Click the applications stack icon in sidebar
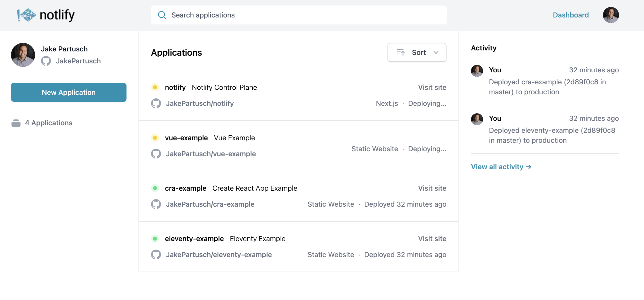This screenshot has width=644, height=300. pyautogui.click(x=16, y=123)
